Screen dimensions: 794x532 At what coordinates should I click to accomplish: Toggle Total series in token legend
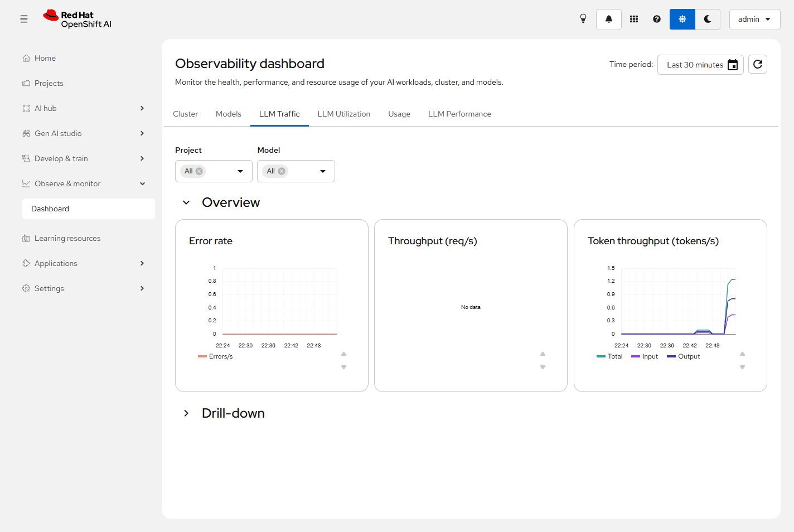[x=609, y=356]
